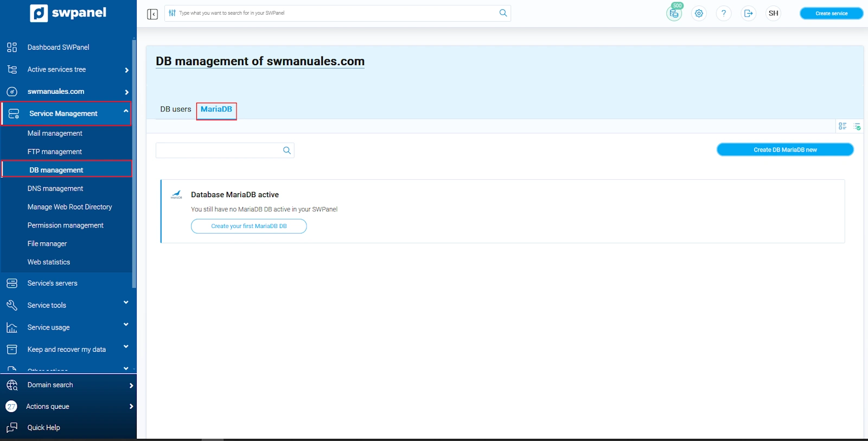Click the question mark help icon
This screenshot has height=441, width=868.
tap(724, 14)
